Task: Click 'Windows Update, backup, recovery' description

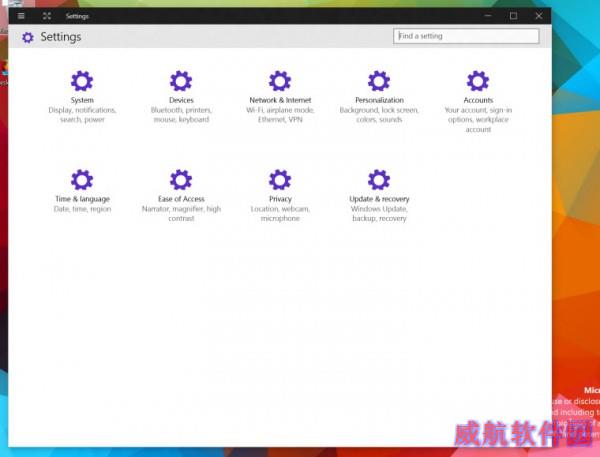Action: point(379,214)
